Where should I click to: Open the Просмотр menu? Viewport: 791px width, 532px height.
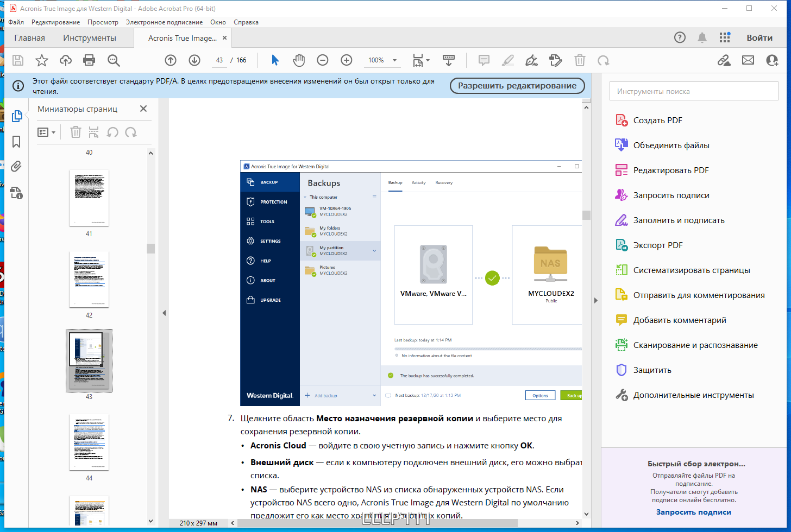coord(103,22)
